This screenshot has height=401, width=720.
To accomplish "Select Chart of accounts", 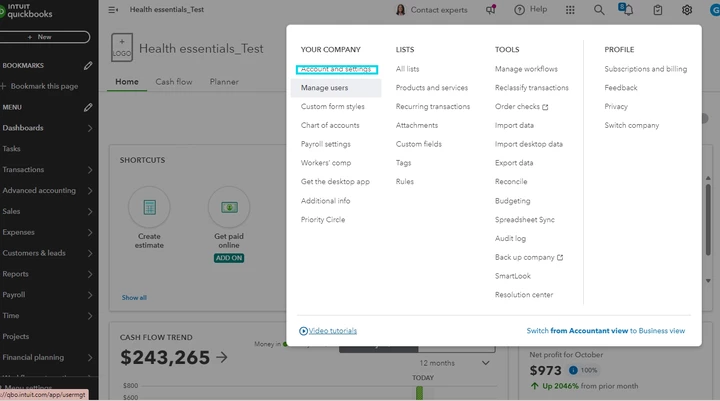I will point(330,125).
